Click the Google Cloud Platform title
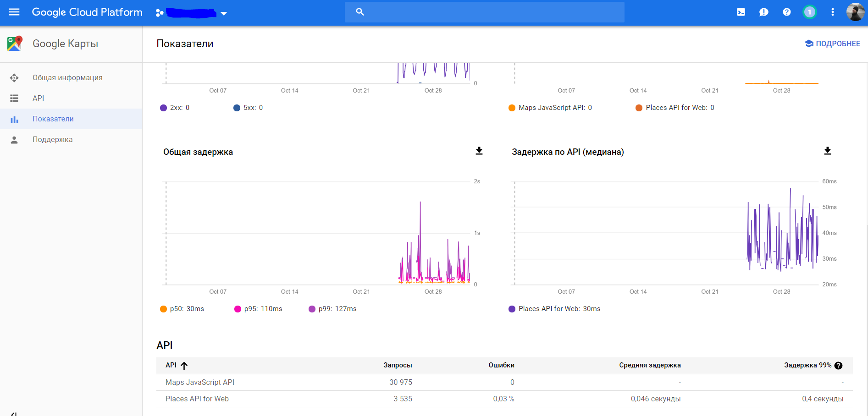Image resolution: width=868 pixels, height=416 pixels. (x=87, y=12)
